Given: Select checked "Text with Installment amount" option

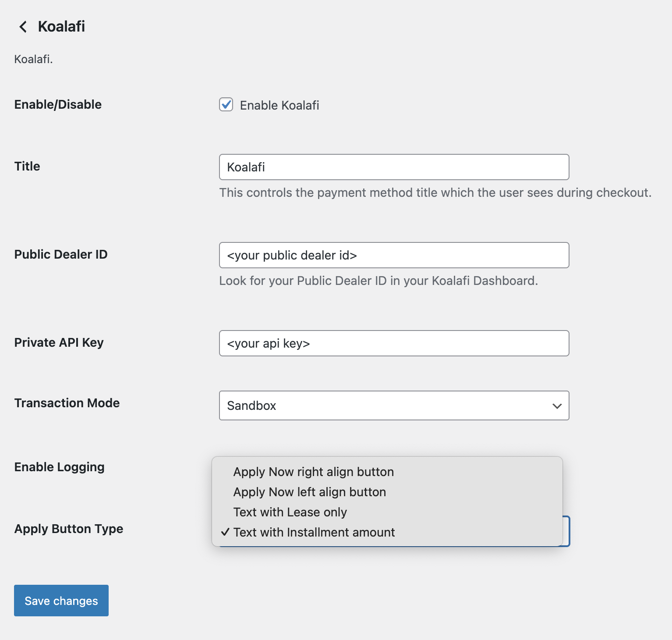Looking at the screenshot, I should [x=314, y=532].
